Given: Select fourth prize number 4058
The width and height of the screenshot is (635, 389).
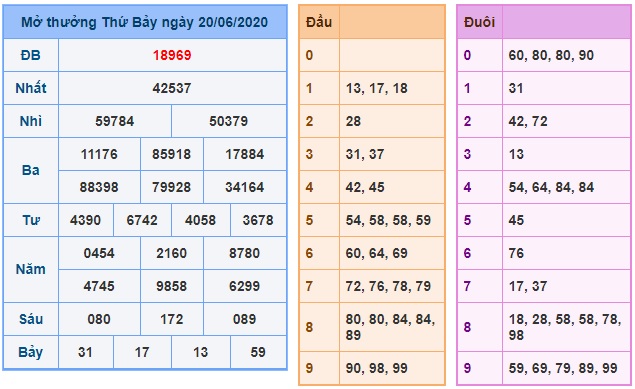Looking at the screenshot, I should [201, 220].
